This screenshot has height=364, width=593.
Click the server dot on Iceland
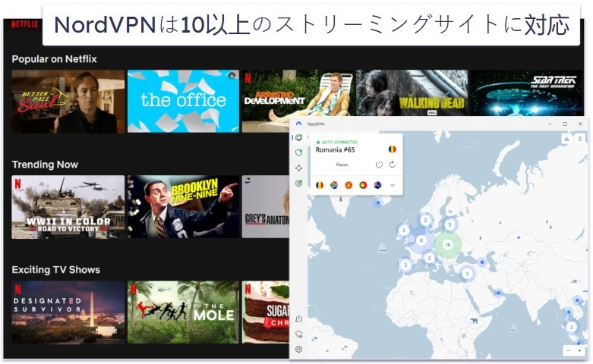[x=378, y=202]
